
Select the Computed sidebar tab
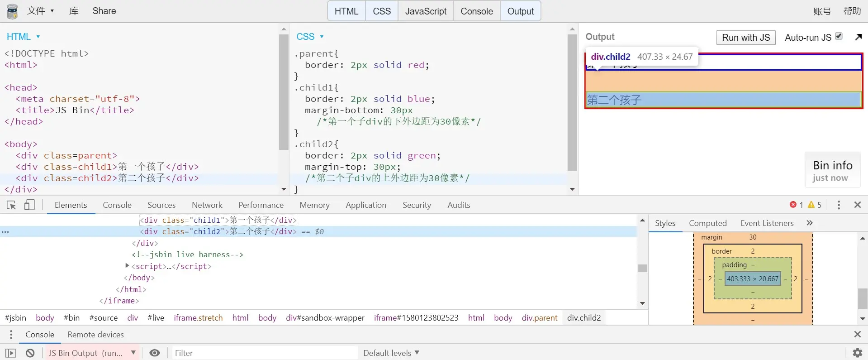pos(708,223)
